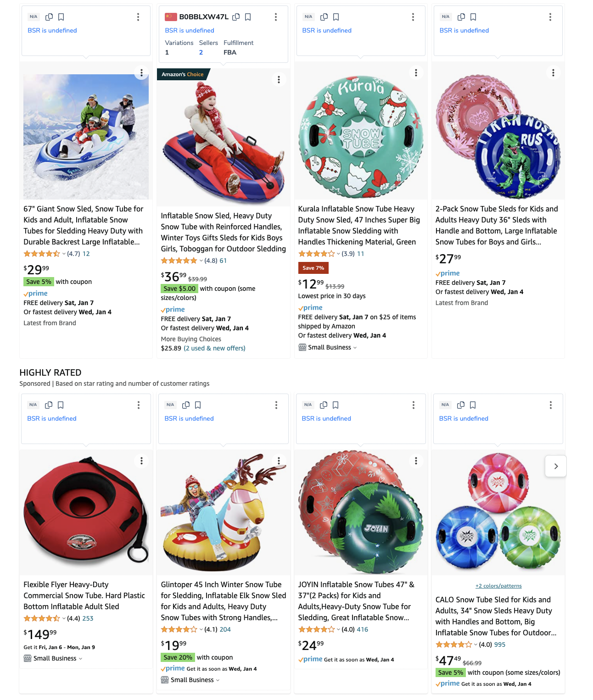Click the next carousel arrow in Highly Rated

556,467
